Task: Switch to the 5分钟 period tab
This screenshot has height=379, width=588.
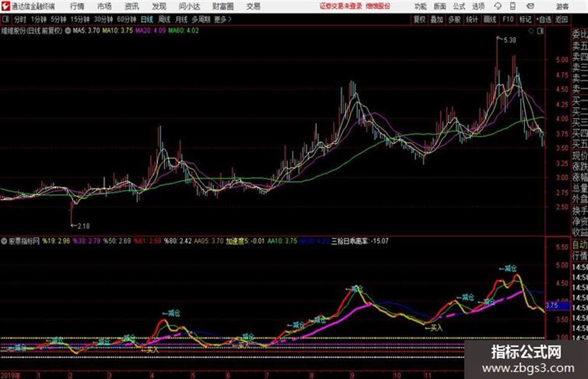Action: pos(58,19)
